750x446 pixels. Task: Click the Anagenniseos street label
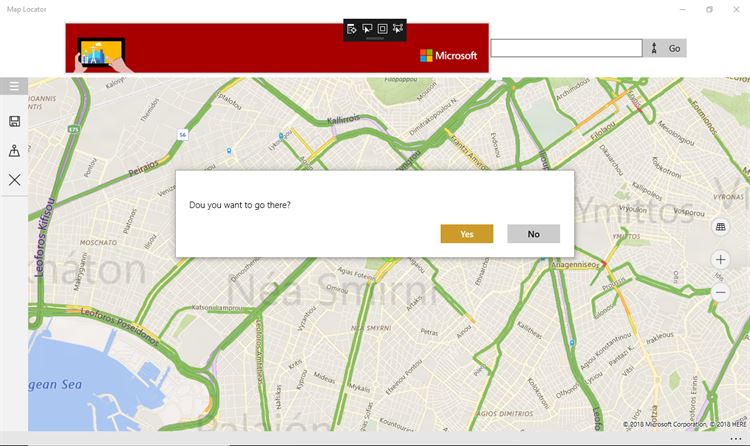575,265
